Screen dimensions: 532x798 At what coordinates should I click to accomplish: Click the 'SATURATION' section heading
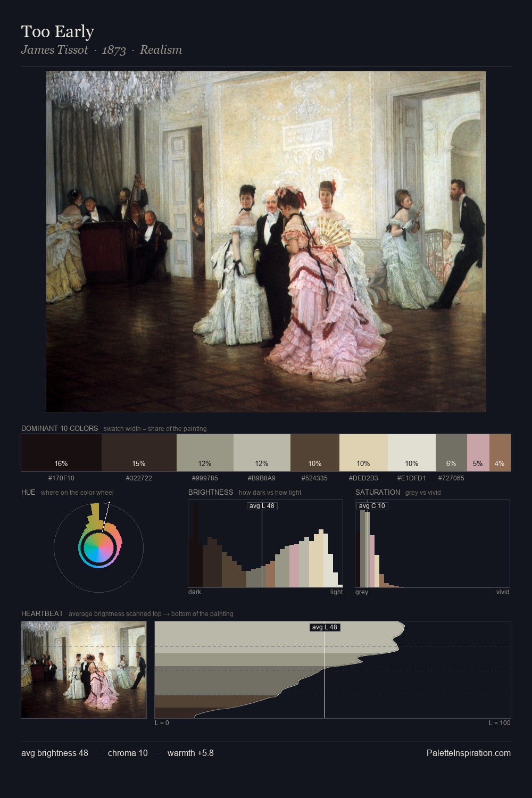pyautogui.click(x=378, y=492)
